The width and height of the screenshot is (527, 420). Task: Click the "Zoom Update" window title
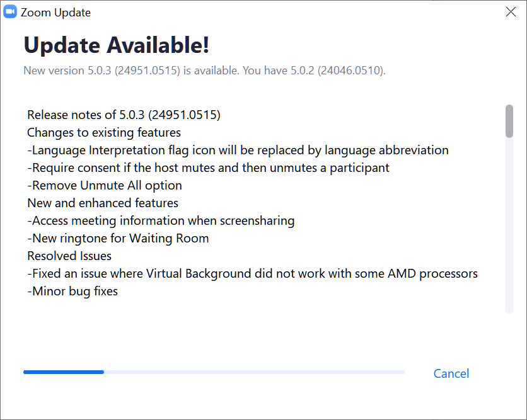click(55, 13)
